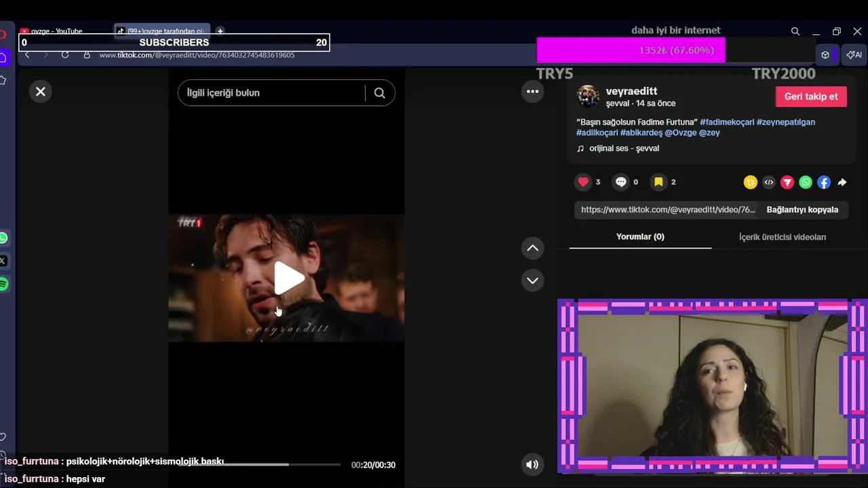Click the 'şevval · 14 sa önce' post info
The width and height of the screenshot is (868, 488).
(x=640, y=104)
